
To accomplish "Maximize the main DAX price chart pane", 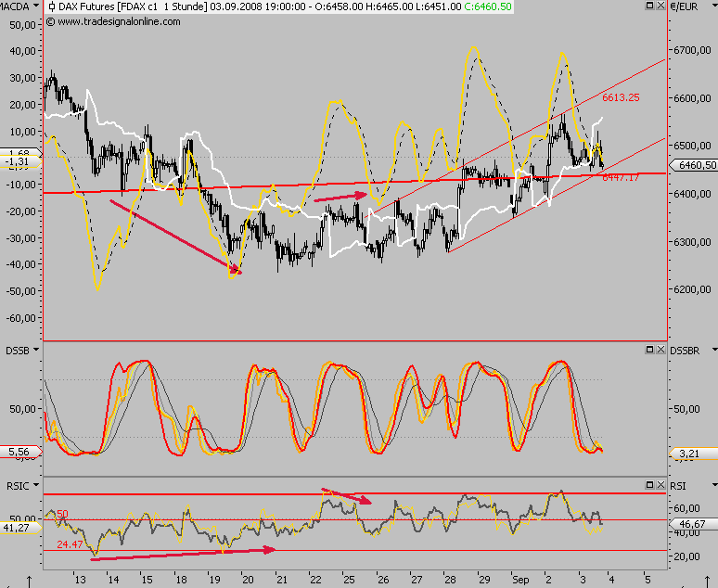I will [x=649, y=6].
